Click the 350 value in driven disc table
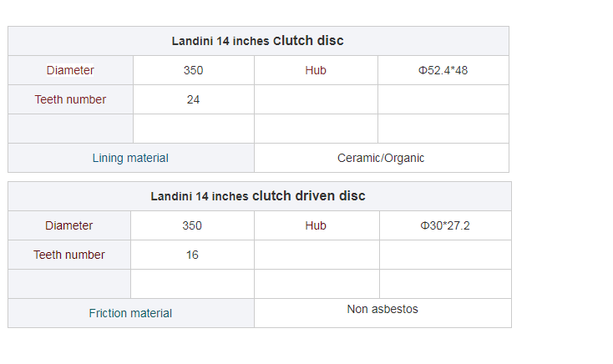The image size is (613, 364). point(192,225)
